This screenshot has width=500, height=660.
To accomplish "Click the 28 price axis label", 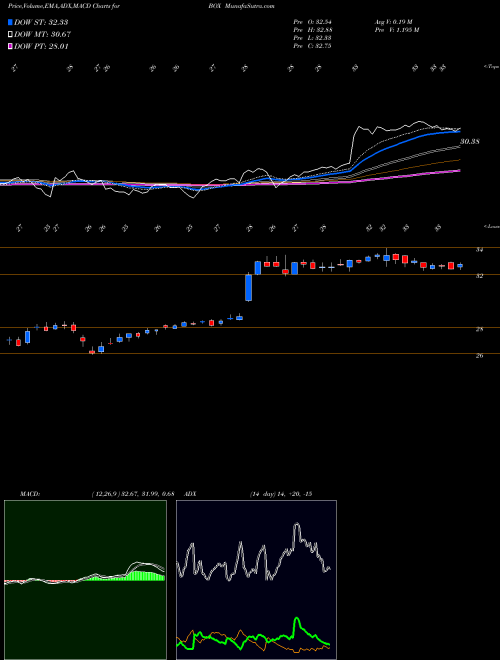I will (479, 330).
